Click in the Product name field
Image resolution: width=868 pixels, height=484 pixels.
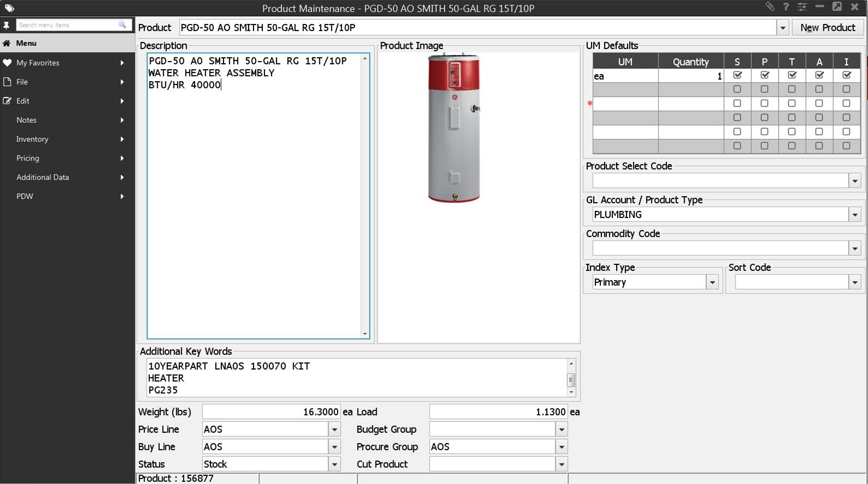478,28
